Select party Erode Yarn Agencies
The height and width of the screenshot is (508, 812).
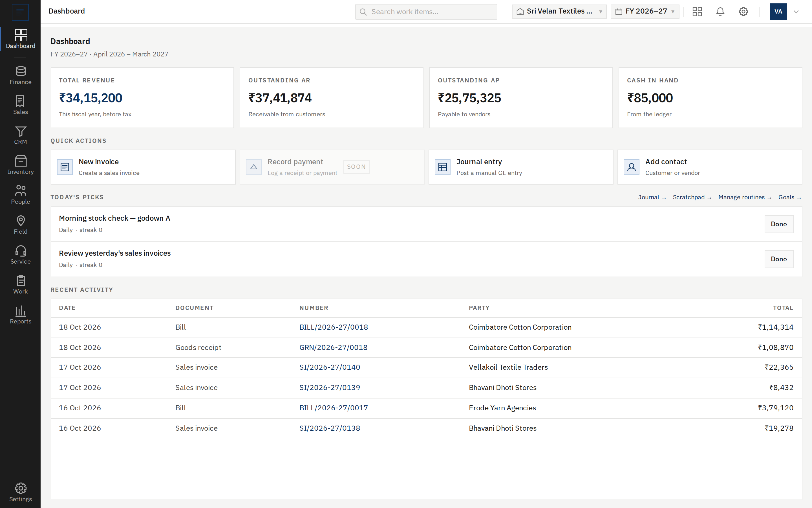(x=502, y=408)
